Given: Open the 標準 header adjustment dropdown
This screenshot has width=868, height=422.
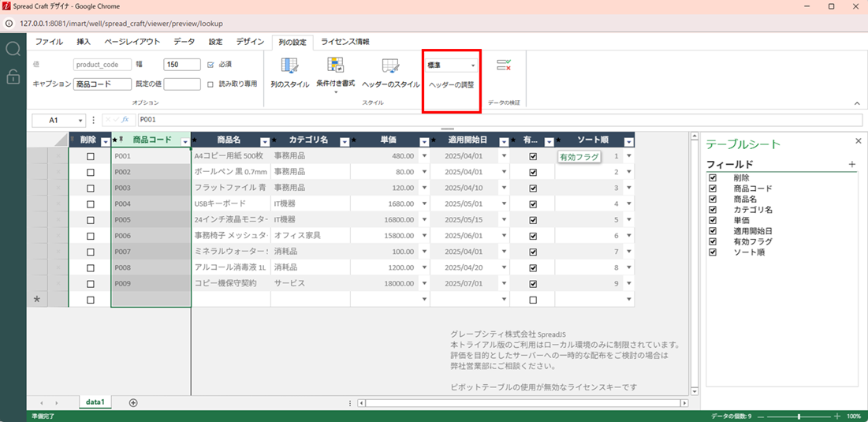Looking at the screenshot, I should click(452, 65).
